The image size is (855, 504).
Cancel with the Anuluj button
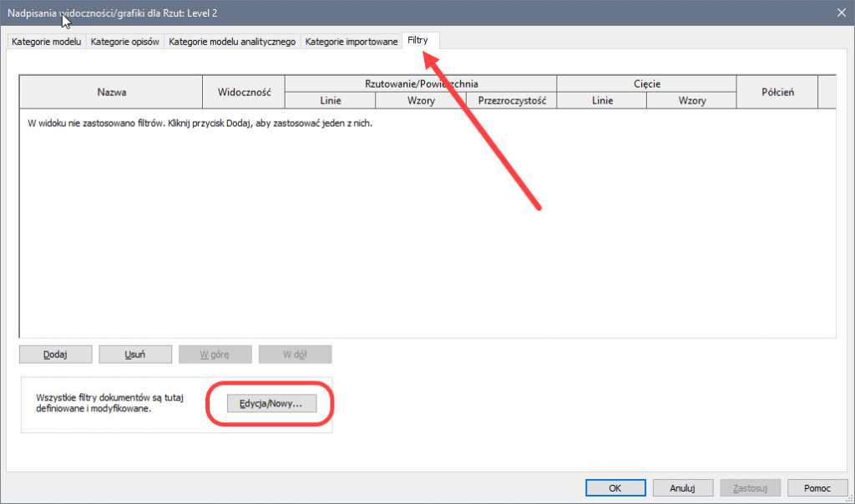pos(682,487)
